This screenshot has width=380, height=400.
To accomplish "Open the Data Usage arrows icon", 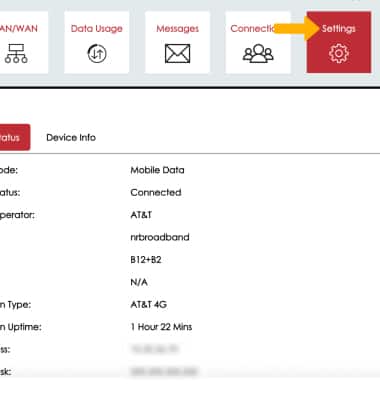I will point(97,54).
